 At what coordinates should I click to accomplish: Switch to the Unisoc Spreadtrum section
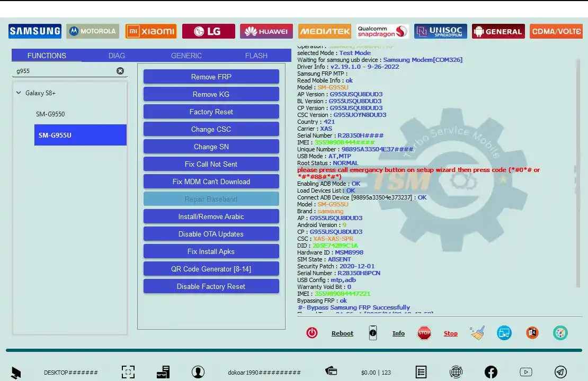pos(441,31)
